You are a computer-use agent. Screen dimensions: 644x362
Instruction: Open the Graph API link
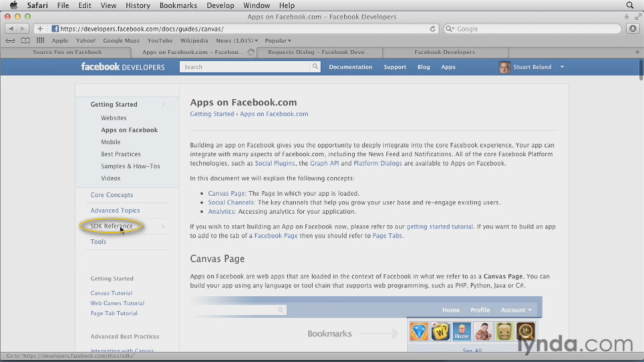pyautogui.click(x=324, y=164)
